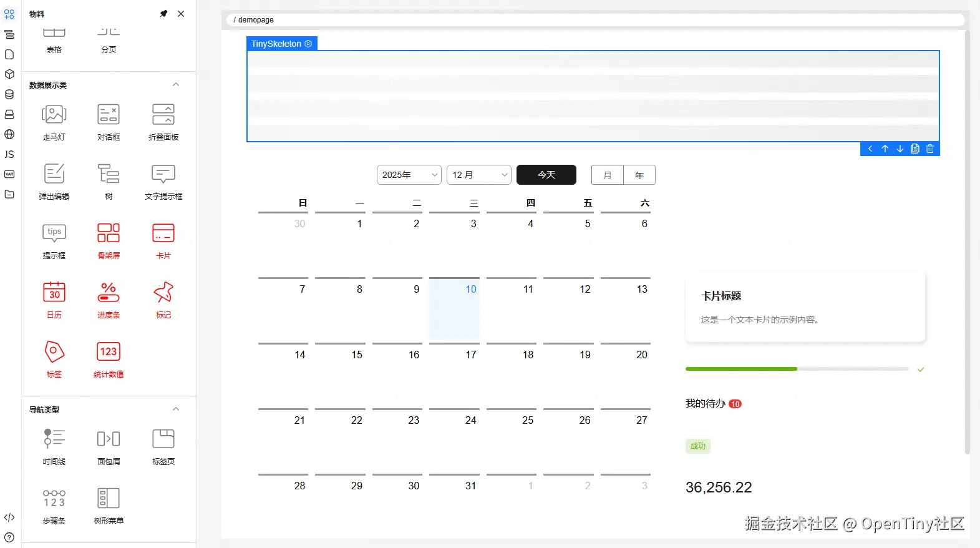The height and width of the screenshot is (548, 980).
Task: Select the 骨架屏 skeleton component
Action: click(x=109, y=241)
